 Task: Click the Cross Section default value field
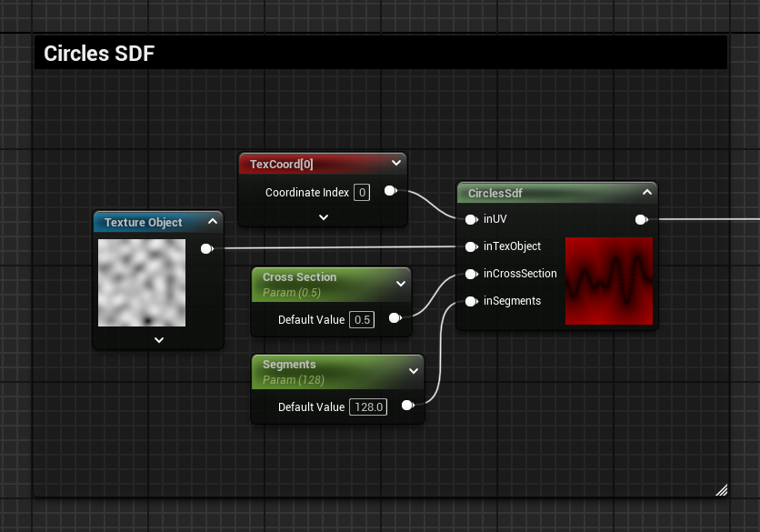(x=362, y=319)
